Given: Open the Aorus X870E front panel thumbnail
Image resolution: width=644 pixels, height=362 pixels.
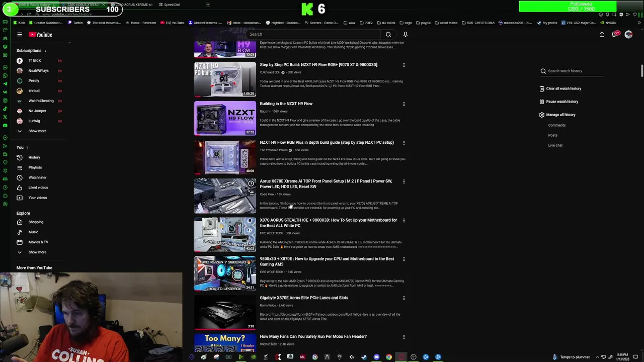Looking at the screenshot, I should pos(225,196).
